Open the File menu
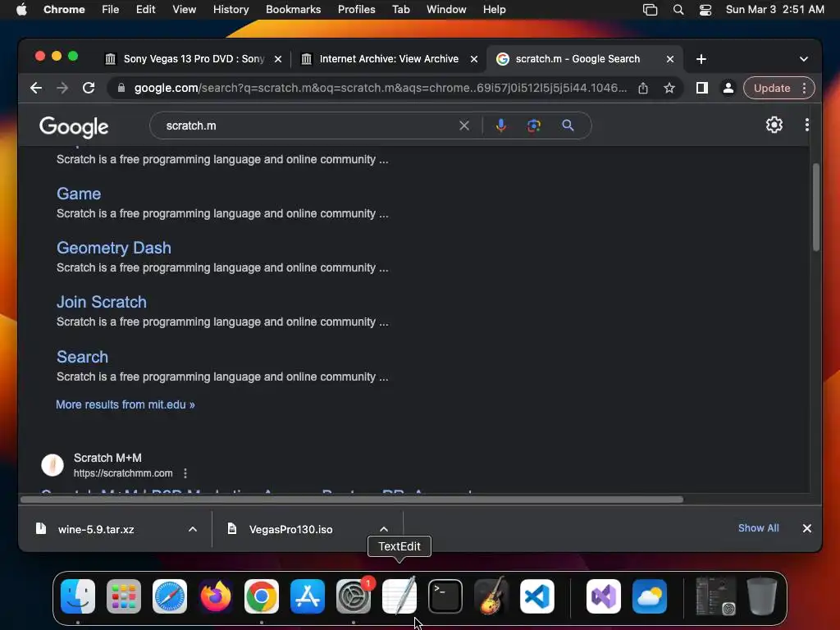840x630 pixels. [111, 10]
